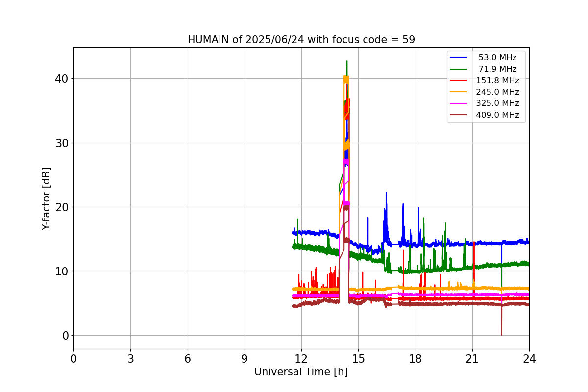Image resolution: width=588 pixels, height=392 pixels.
Task: Click x-axis tick label '0'
Action: [x=73, y=359]
